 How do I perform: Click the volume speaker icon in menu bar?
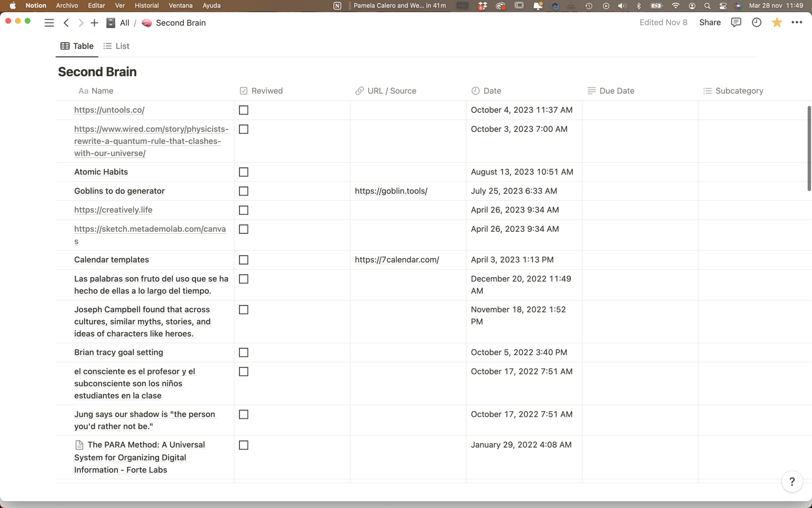(622, 5)
